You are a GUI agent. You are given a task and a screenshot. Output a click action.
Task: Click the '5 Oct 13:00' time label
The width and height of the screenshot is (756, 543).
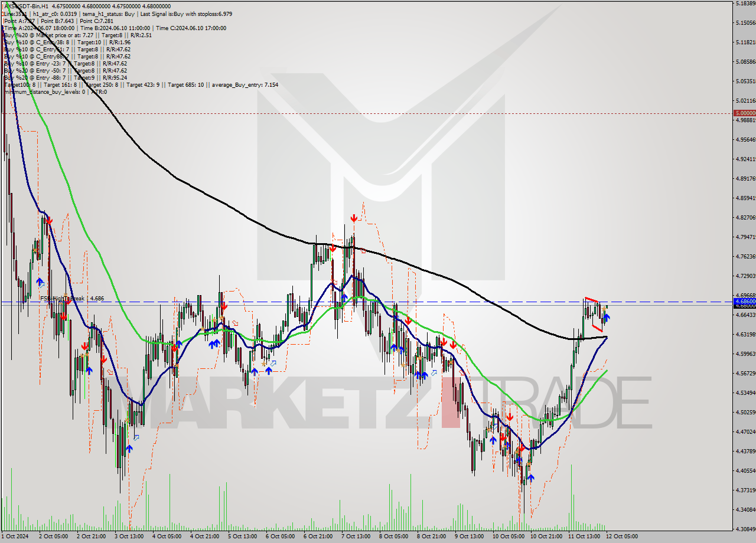242,536
